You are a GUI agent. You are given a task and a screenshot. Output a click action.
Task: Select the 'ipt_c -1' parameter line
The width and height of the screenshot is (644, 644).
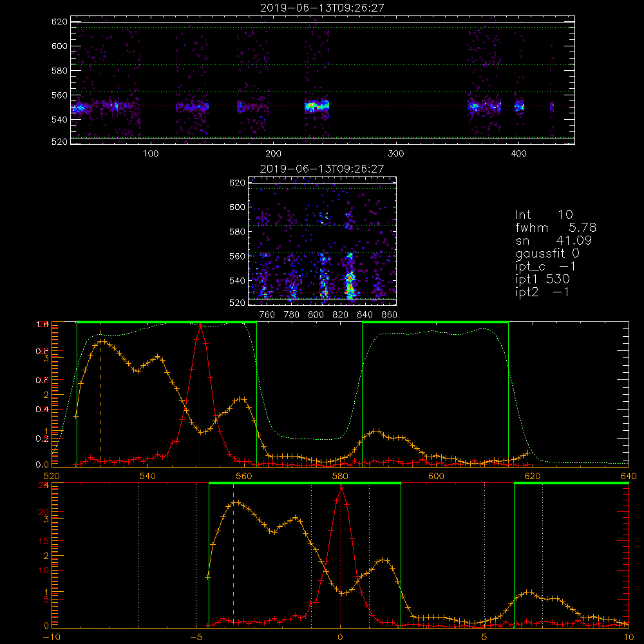[x=545, y=267]
